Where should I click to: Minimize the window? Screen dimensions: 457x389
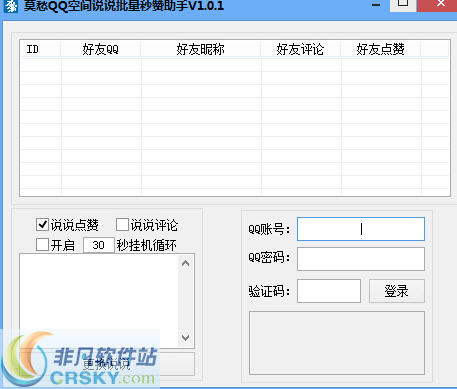[x=376, y=5]
